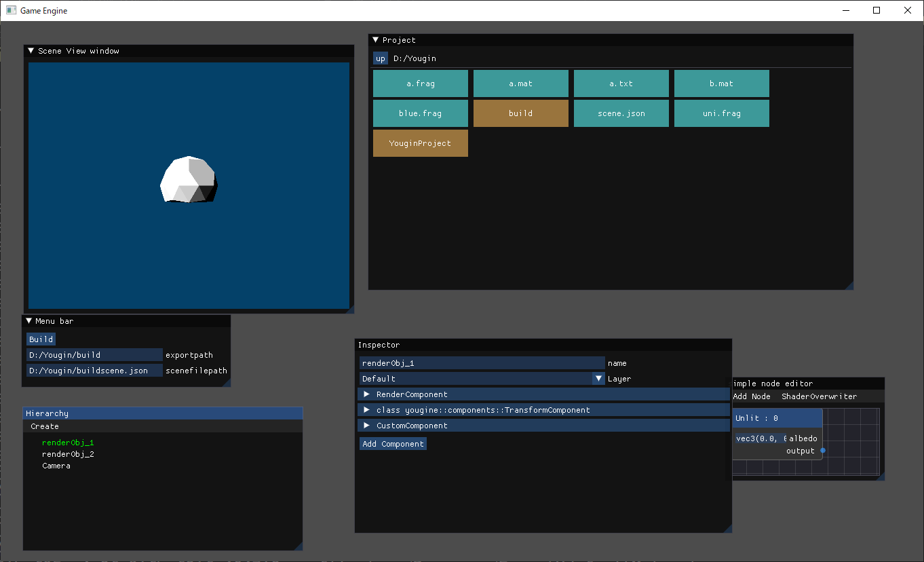This screenshot has width=924, height=562.
Task: Grab the Menu bar panel resize grip
Action: tap(227, 383)
